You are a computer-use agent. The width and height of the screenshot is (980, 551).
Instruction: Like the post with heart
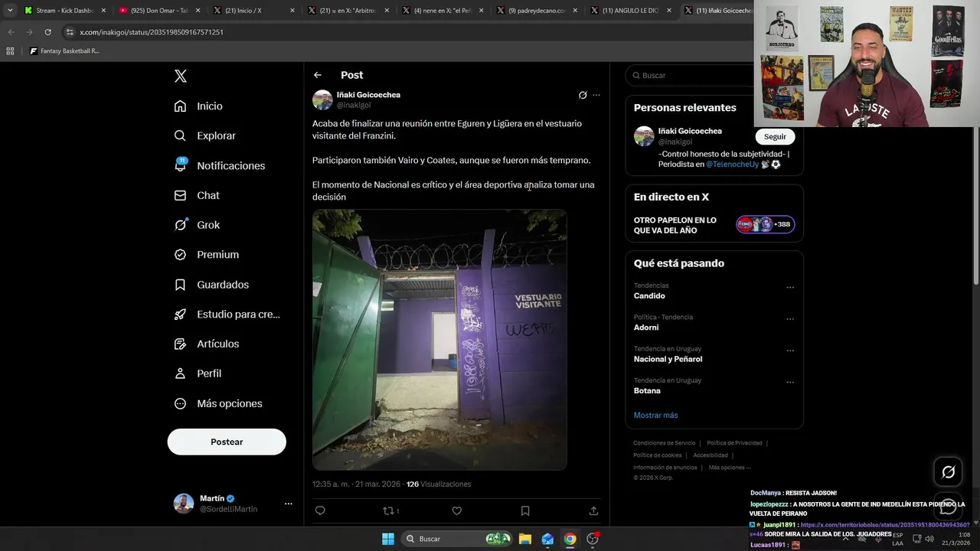[x=457, y=511]
